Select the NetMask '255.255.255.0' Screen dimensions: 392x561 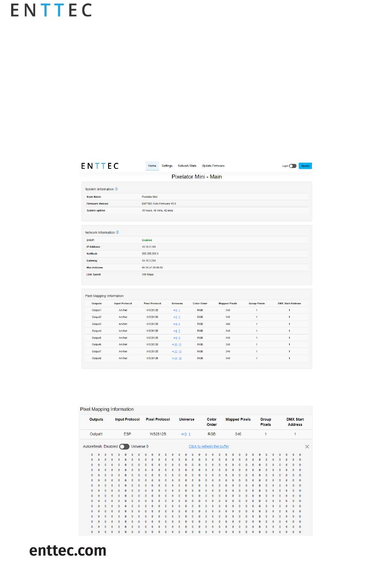click(150, 253)
